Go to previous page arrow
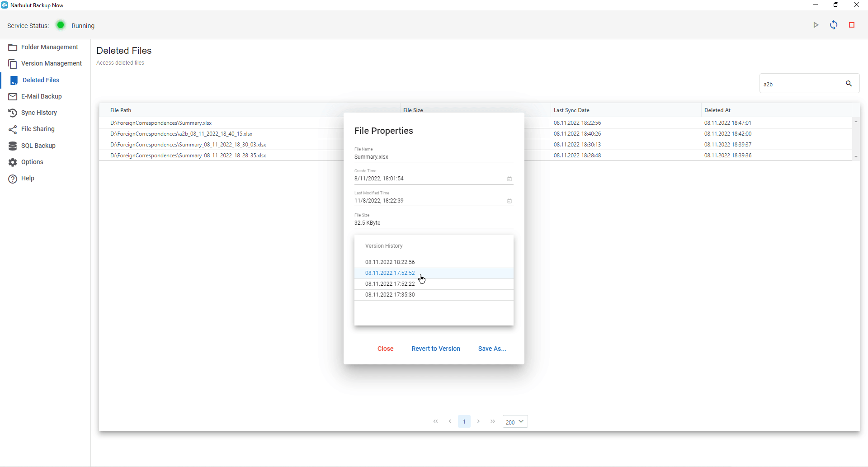This screenshot has height=467, width=868. coord(450,421)
